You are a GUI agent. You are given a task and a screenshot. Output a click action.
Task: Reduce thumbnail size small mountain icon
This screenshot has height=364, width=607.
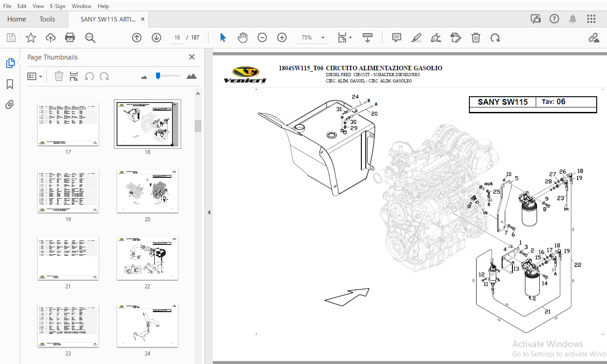coord(144,77)
